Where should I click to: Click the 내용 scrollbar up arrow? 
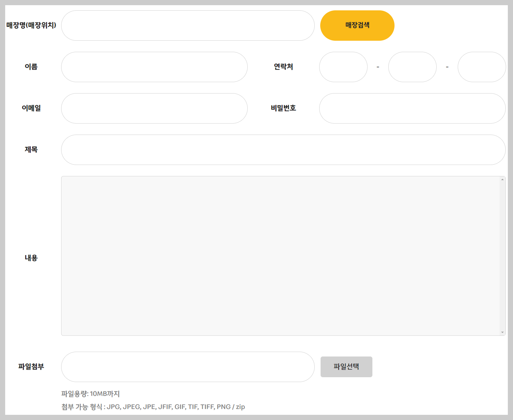pos(502,179)
